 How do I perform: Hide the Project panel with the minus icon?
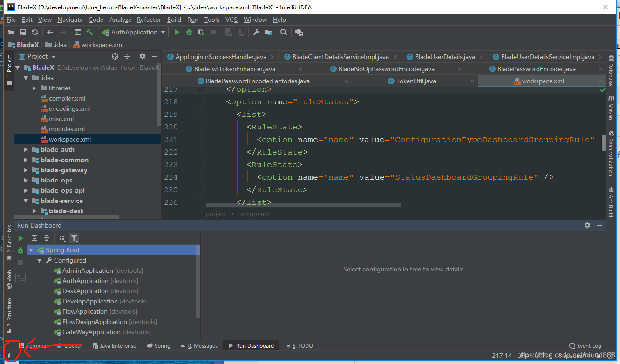155,56
